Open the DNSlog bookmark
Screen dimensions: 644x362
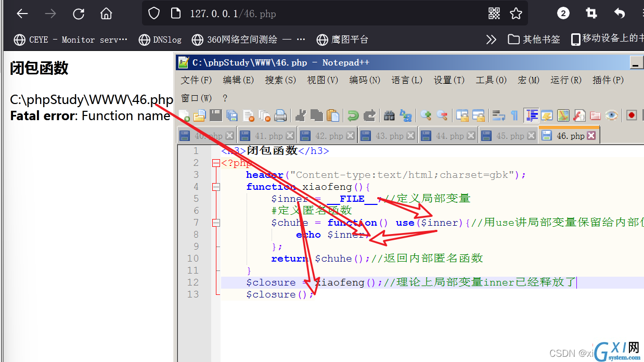[160, 40]
